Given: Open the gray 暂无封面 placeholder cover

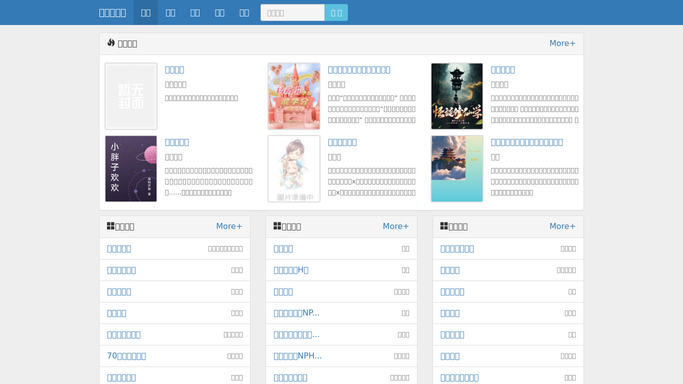Looking at the screenshot, I should 131,96.
